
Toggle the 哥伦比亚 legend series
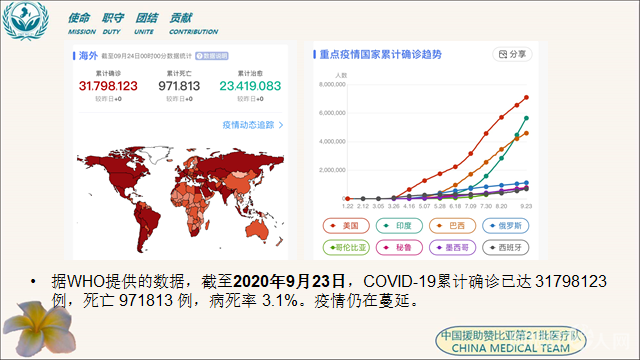346,247
